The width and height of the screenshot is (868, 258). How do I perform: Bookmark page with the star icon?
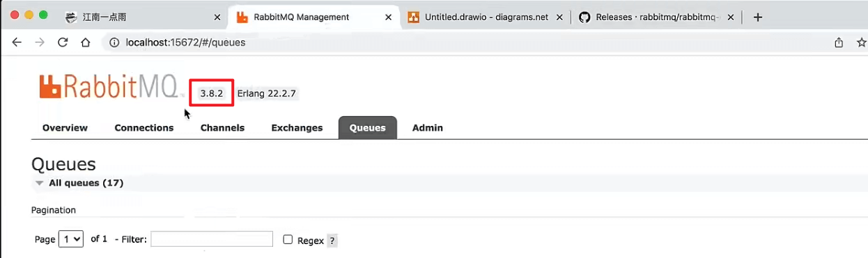[x=861, y=42]
